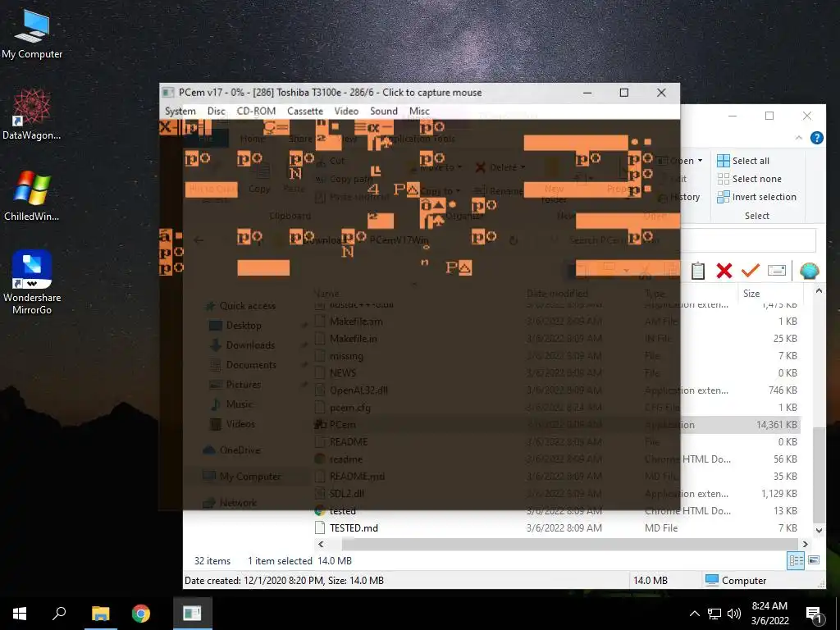The height and width of the screenshot is (630, 840).
Task: Click file list scroll-up arrow
Action: (819, 291)
